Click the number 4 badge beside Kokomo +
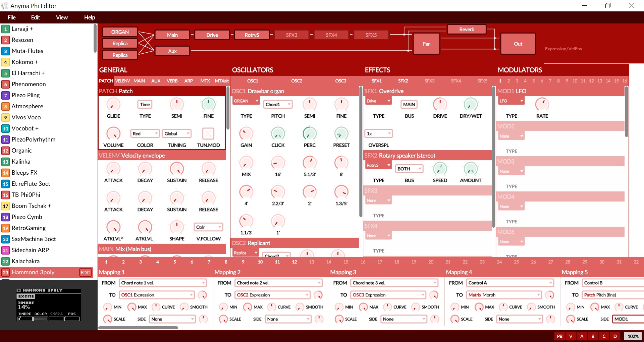Viewport: 644px width, 342px height. (x=5, y=62)
